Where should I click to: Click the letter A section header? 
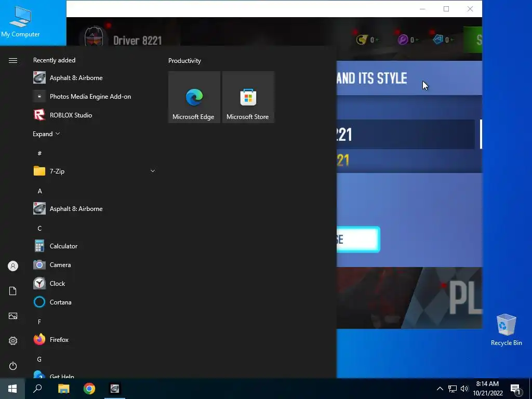coord(39,191)
